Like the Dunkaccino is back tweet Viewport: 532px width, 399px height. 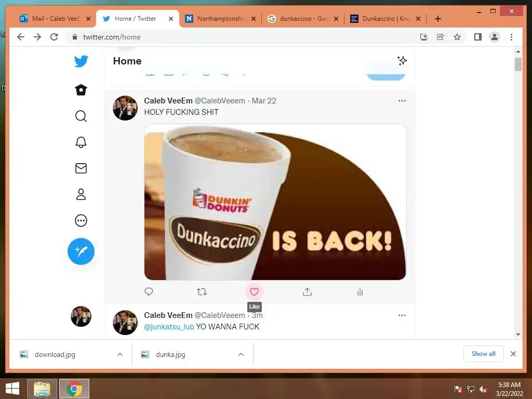[x=254, y=292]
